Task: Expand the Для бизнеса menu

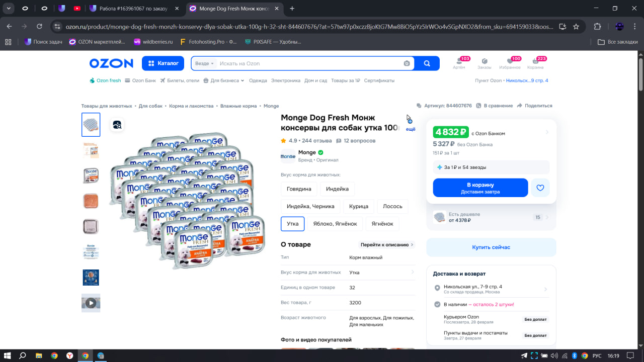Action: [224, 80]
